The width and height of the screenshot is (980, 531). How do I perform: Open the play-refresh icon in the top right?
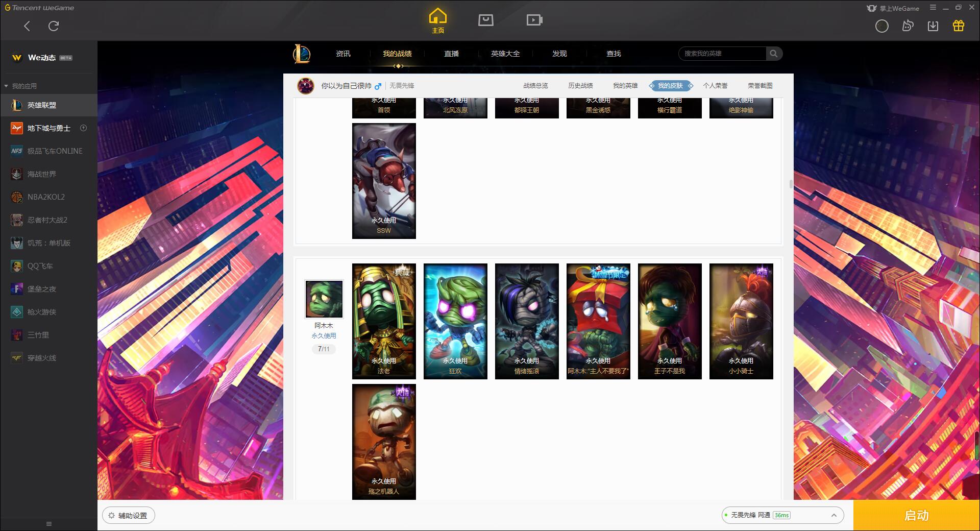908,26
